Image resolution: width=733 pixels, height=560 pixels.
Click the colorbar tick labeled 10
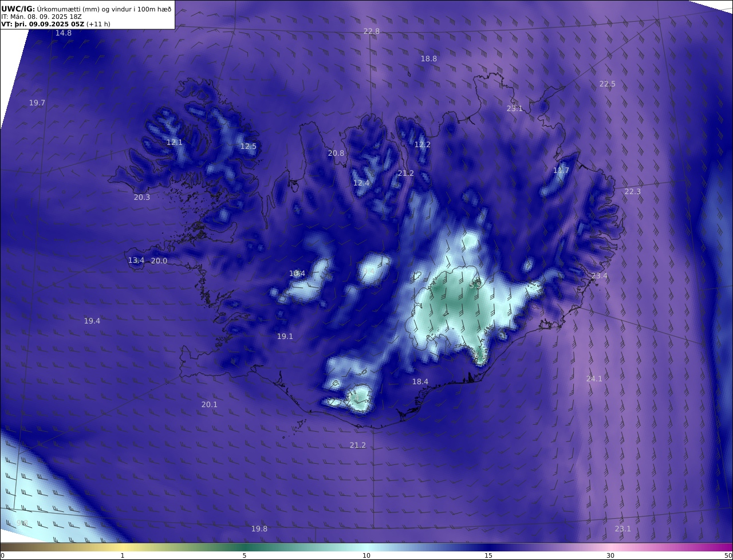point(366,555)
